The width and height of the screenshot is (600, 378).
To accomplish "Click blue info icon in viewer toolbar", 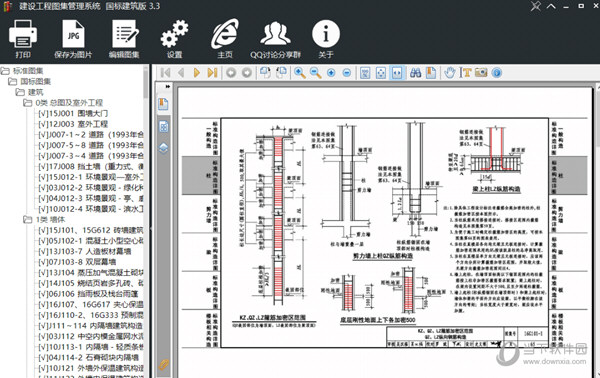I will pos(497,73).
